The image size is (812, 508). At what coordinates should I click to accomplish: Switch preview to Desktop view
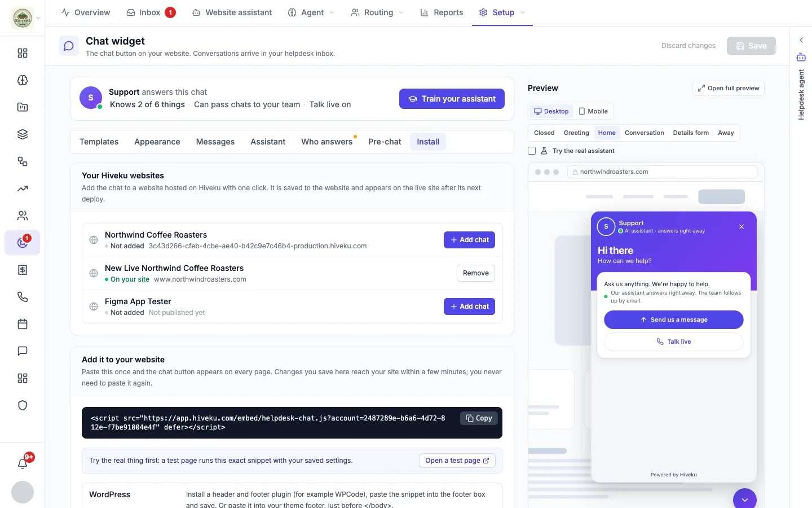pos(551,111)
